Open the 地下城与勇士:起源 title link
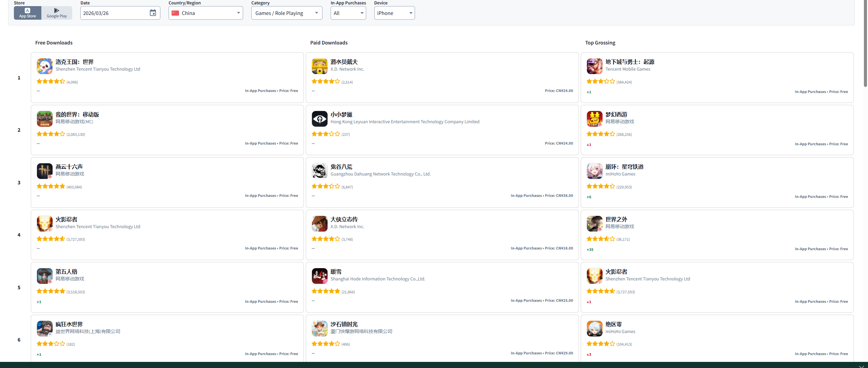The image size is (868, 368). pos(630,62)
